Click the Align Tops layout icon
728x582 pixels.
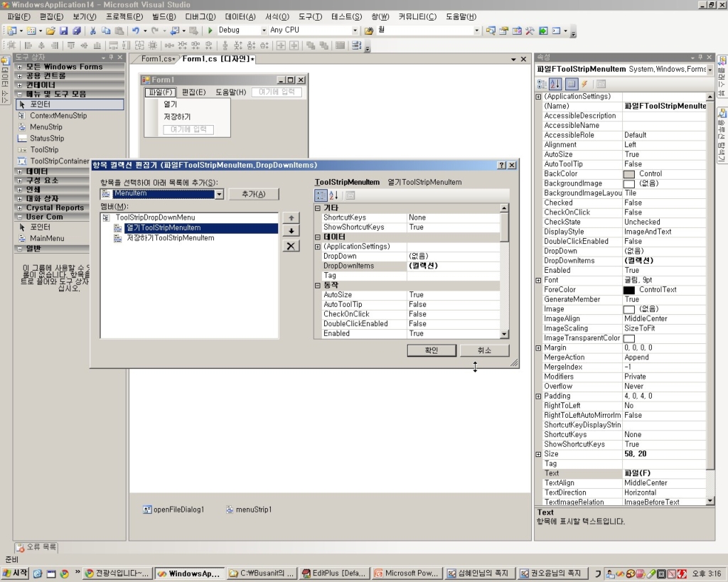click(x=71, y=45)
